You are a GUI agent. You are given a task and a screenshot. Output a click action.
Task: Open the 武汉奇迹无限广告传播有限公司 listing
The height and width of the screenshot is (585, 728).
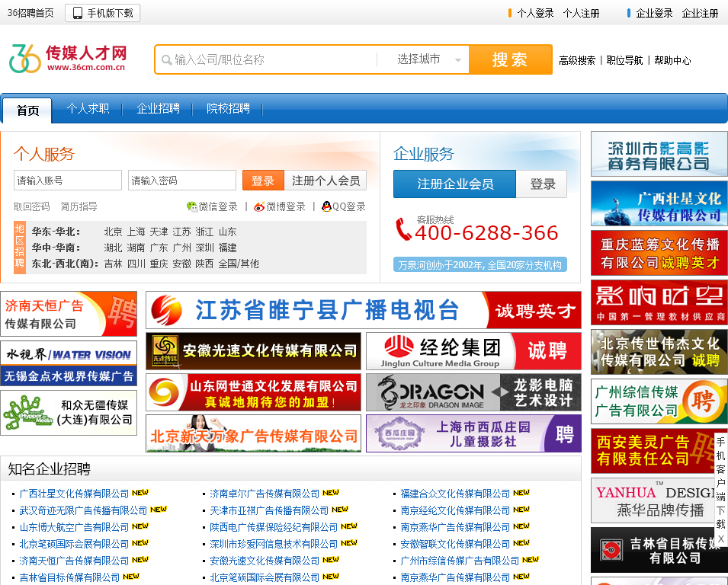pos(83,510)
